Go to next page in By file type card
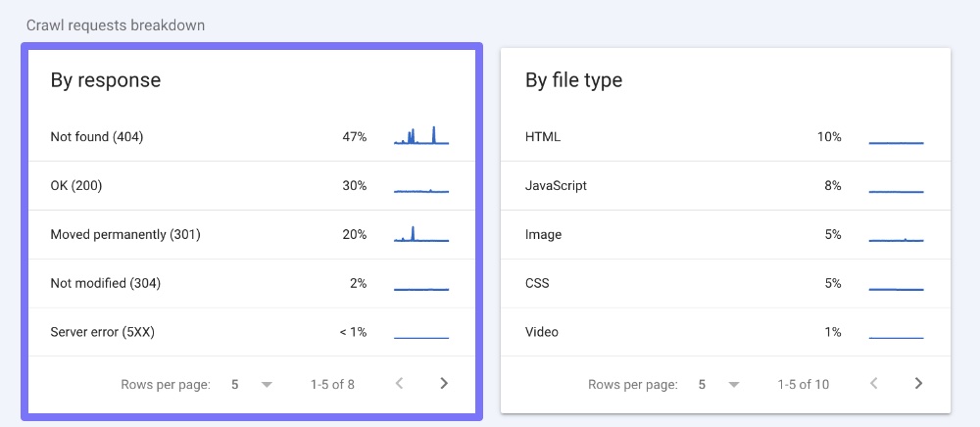 pyautogui.click(x=918, y=383)
